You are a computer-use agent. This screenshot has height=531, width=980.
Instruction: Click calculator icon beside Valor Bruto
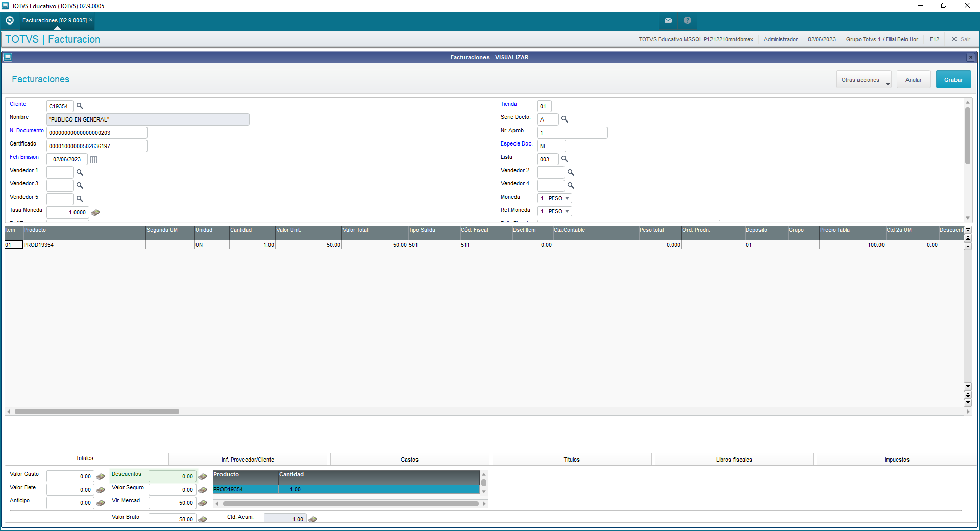click(x=203, y=519)
